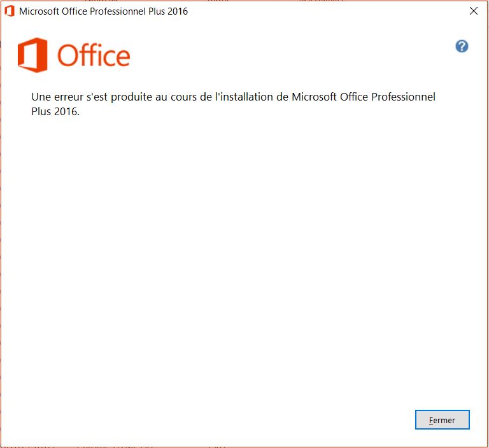489x448 pixels.
Task: Click the underlined F of Fermer
Action: click(x=431, y=420)
